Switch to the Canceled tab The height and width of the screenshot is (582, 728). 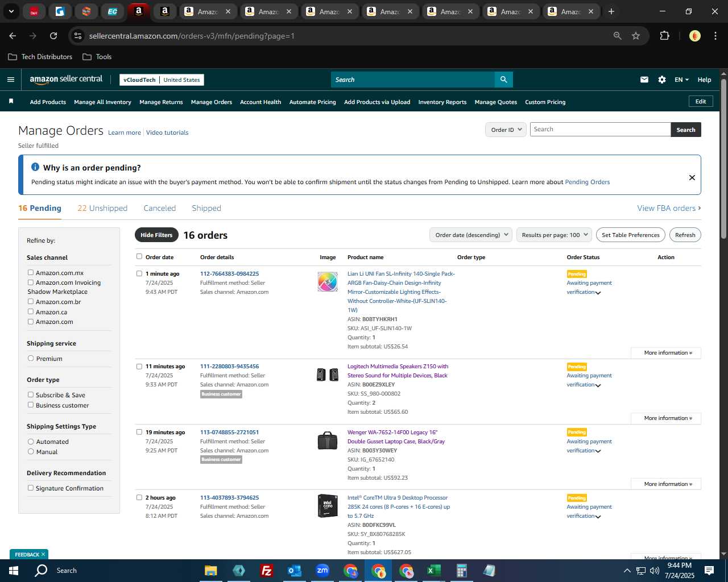[160, 208]
